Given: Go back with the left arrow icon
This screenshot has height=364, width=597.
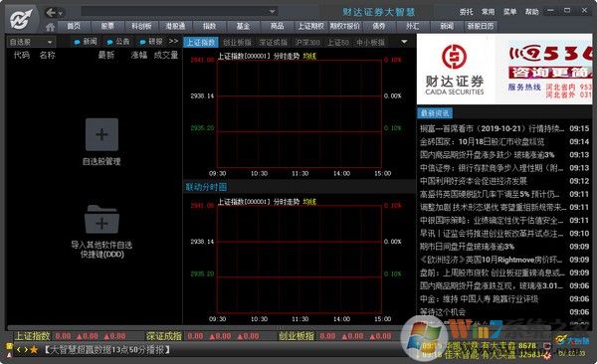Looking at the screenshot, I should (x=51, y=13).
